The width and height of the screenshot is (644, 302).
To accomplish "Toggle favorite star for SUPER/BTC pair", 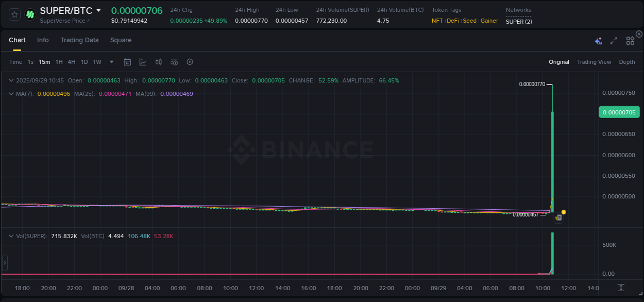I will pyautogui.click(x=14, y=14).
